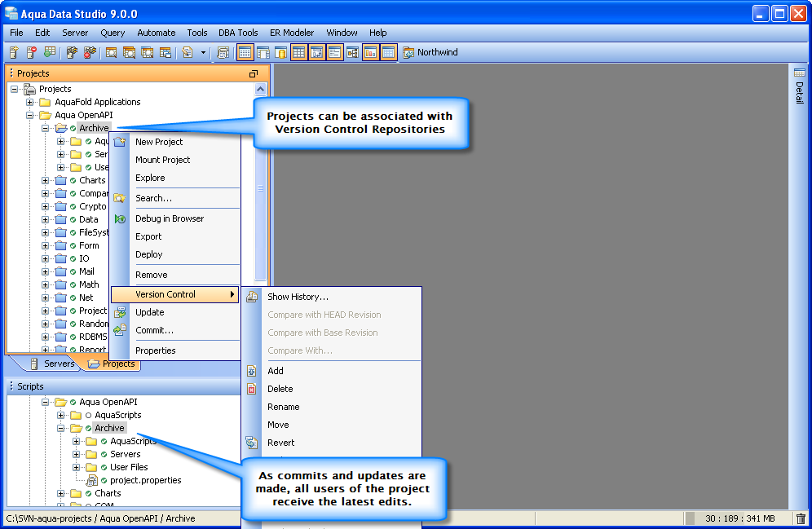Click the Projects panel restore/float icon
Viewport: 812px width, 529px height.
[x=254, y=74]
